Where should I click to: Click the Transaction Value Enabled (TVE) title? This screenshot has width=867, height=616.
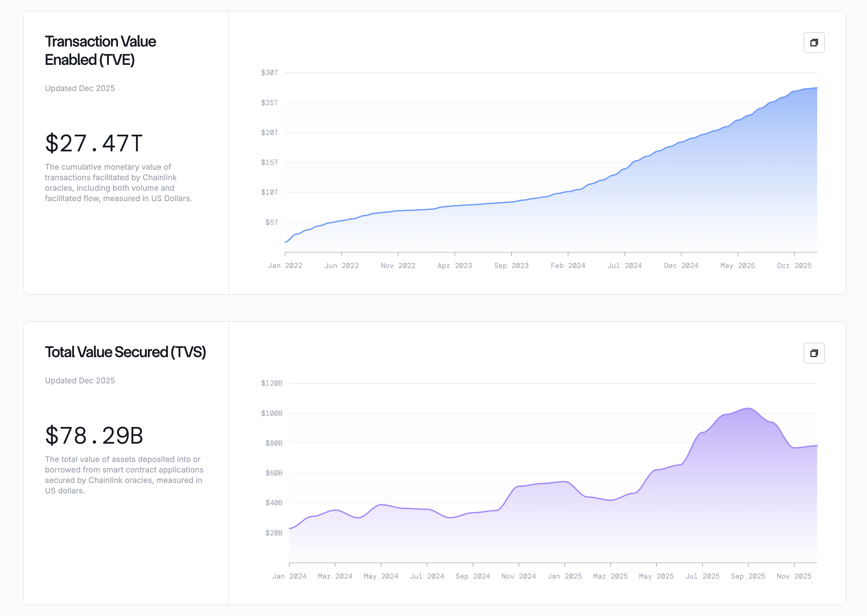[100, 50]
